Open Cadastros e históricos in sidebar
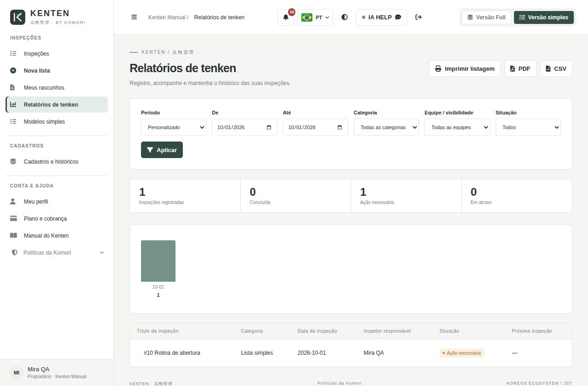The image size is (588, 386). pyautogui.click(x=57, y=162)
